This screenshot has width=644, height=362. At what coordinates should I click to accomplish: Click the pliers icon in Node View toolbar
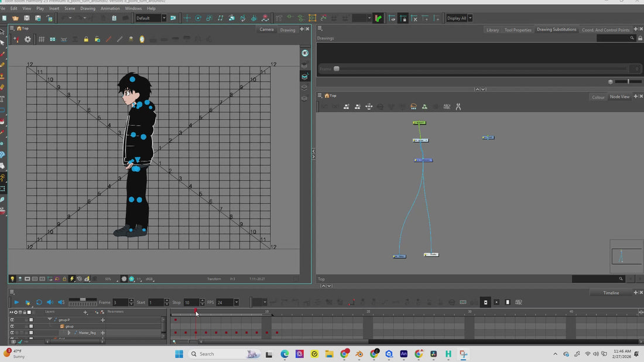pyautogui.click(x=458, y=107)
